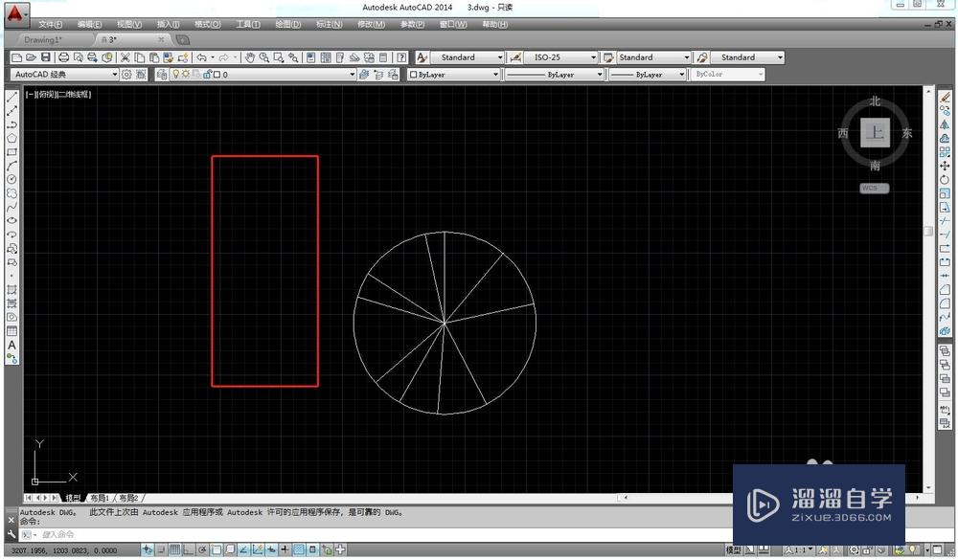The width and height of the screenshot is (958, 560).
Task: Click 上 on the ViewCube
Action: pos(874,133)
